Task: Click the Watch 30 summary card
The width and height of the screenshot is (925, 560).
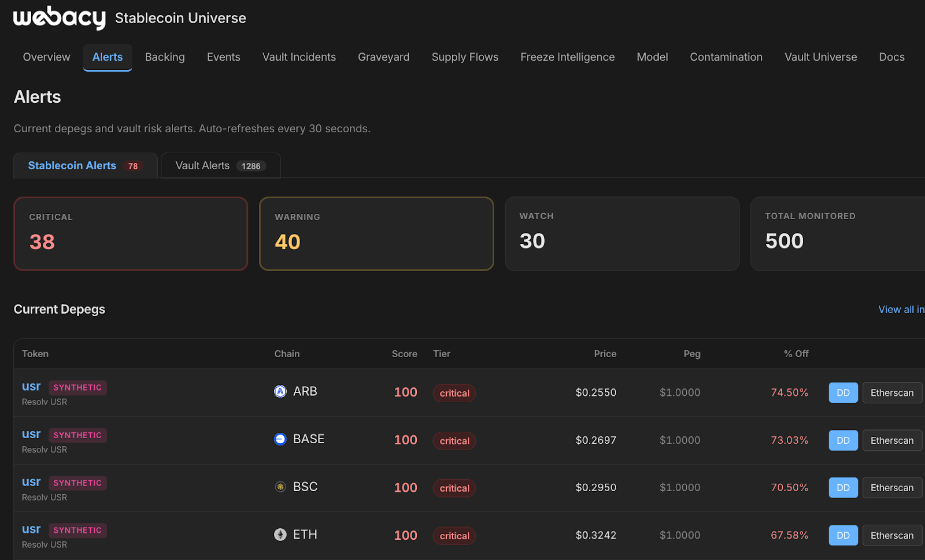Action: [x=622, y=233]
